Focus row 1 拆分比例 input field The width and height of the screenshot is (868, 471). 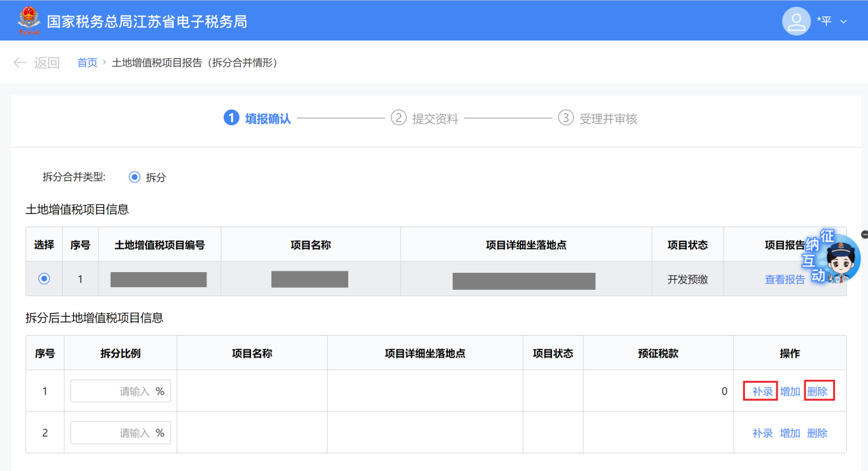113,392
